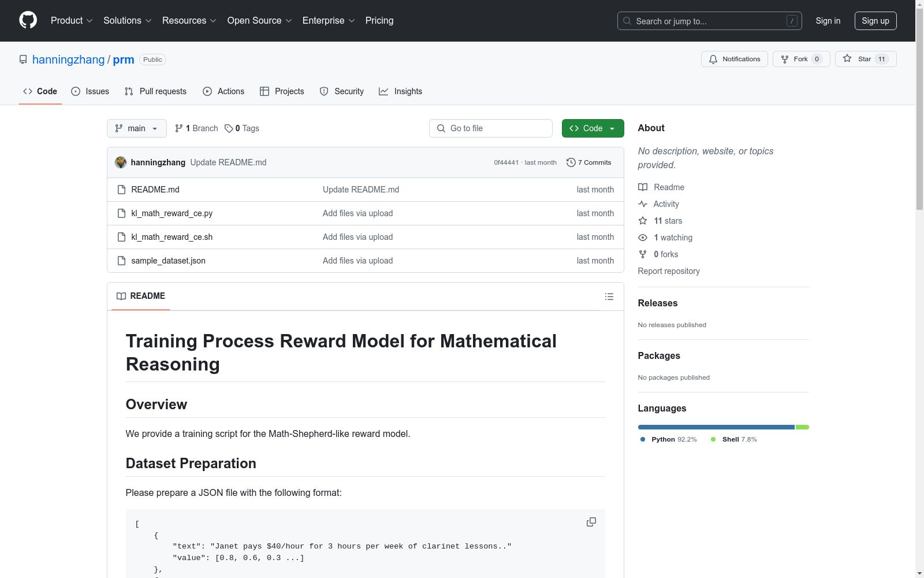
Task: Click the tag icon beside Tags
Action: click(x=229, y=128)
